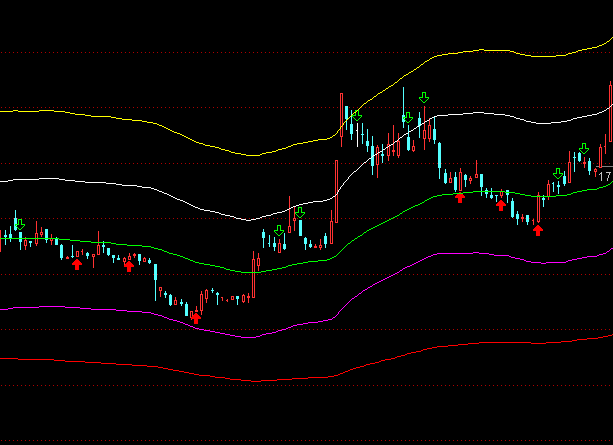Select the highest green down arrow on chart
This screenshot has width=613, height=445.
click(424, 97)
